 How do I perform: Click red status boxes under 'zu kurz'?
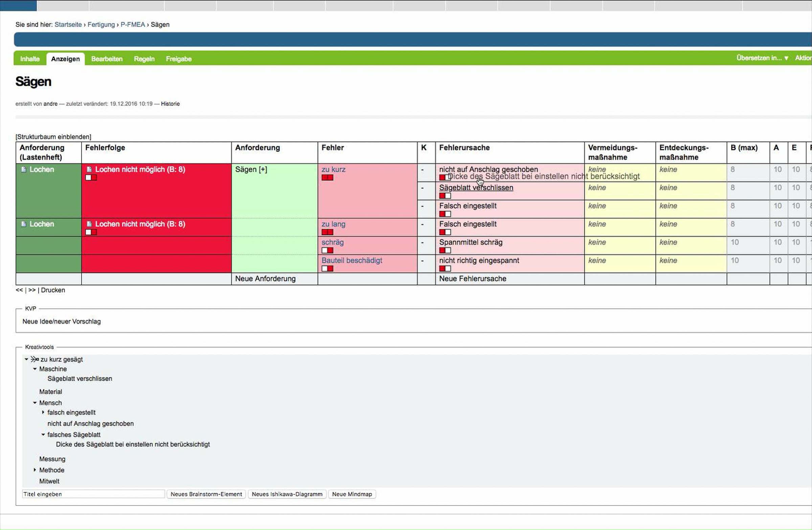point(327,177)
